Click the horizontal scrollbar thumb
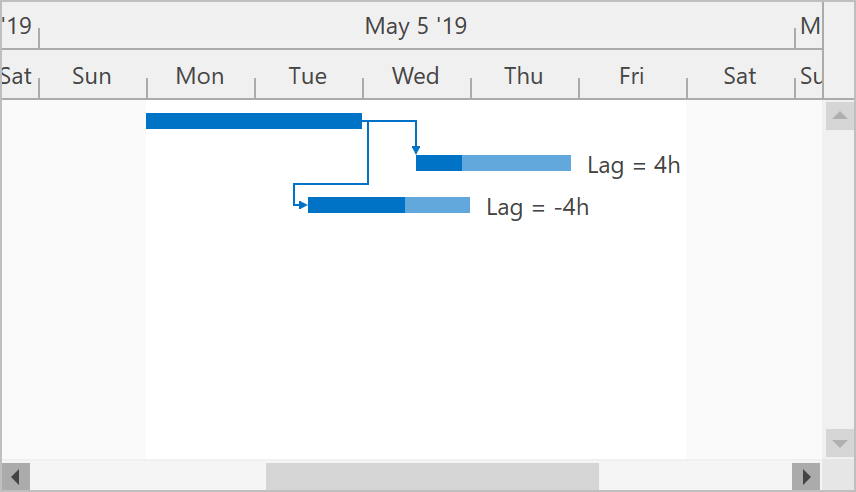The height and width of the screenshot is (492, 856). 432,475
